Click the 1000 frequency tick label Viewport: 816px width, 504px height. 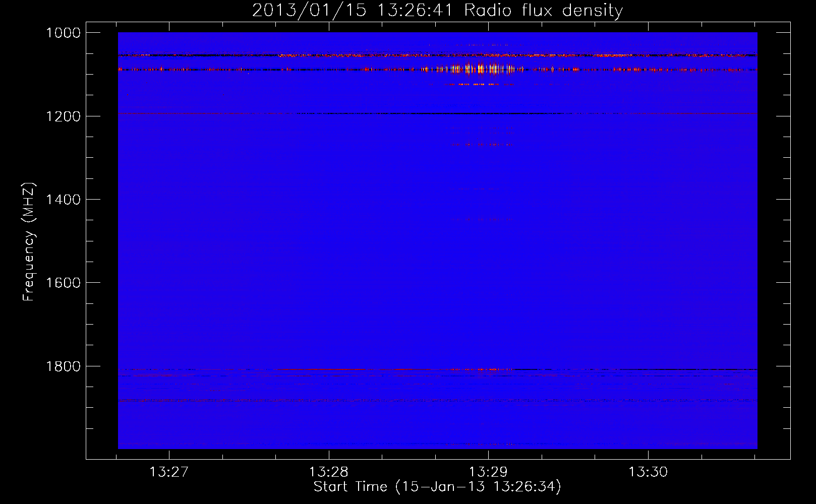(x=63, y=33)
